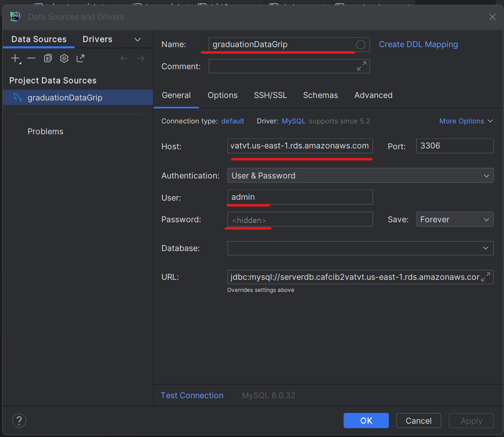Click the 'Overrides settings above' note

pyautogui.click(x=261, y=290)
